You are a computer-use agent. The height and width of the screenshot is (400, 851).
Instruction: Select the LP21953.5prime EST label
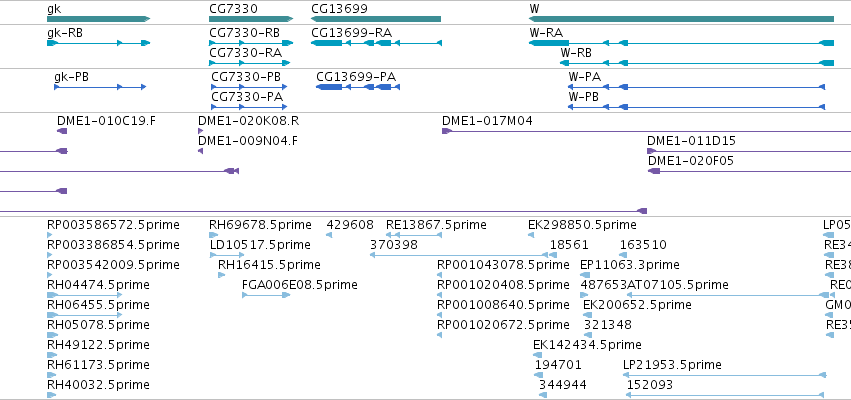click(x=672, y=365)
